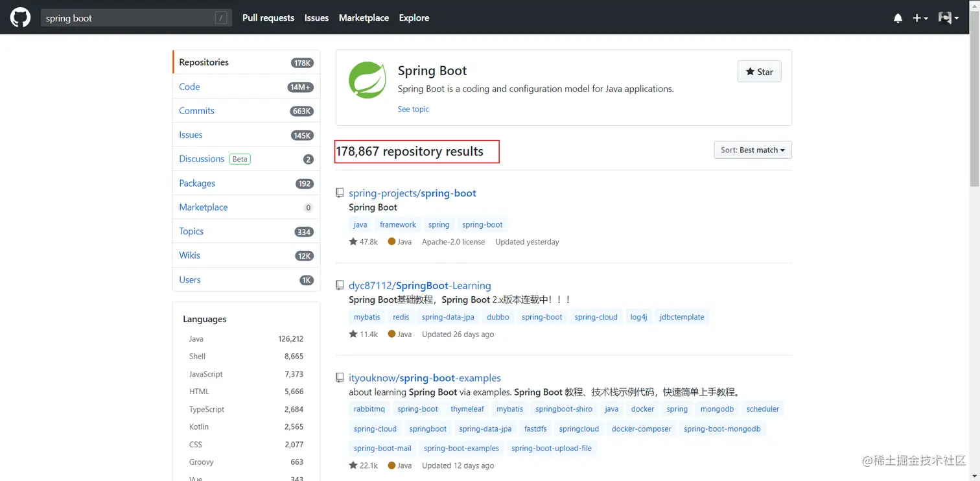Open the GitHub homepage via octocat logo

click(20, 18)
